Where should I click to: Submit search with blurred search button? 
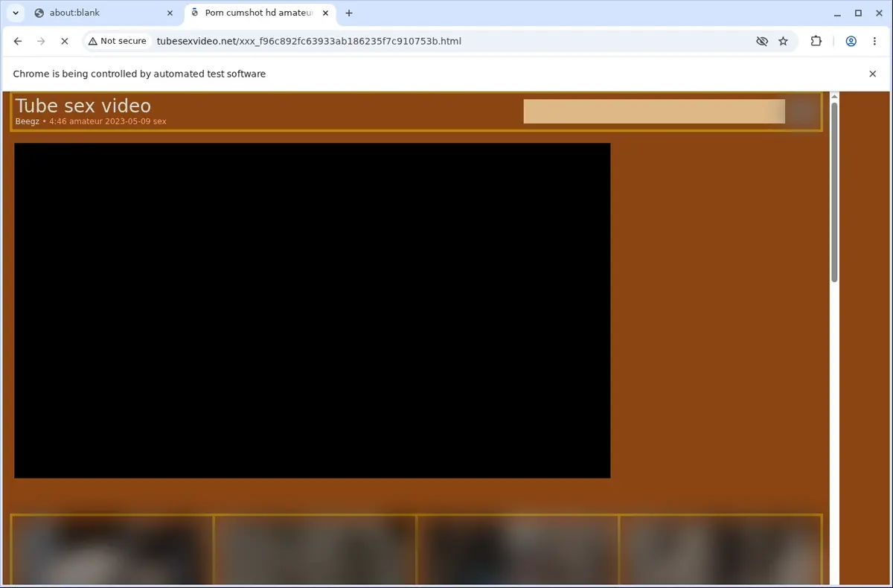pyautogui.click(x=804, y=111)
